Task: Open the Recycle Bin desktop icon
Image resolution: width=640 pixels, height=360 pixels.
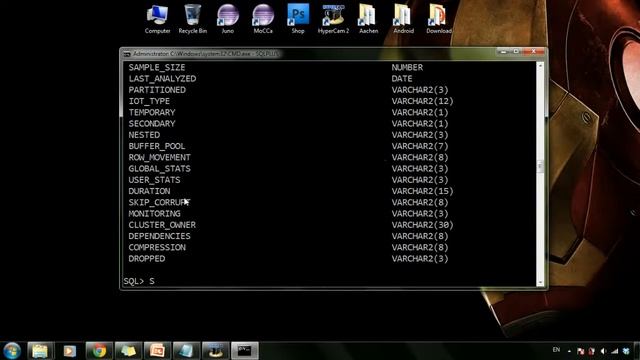Action: click(x=193, y=19)
